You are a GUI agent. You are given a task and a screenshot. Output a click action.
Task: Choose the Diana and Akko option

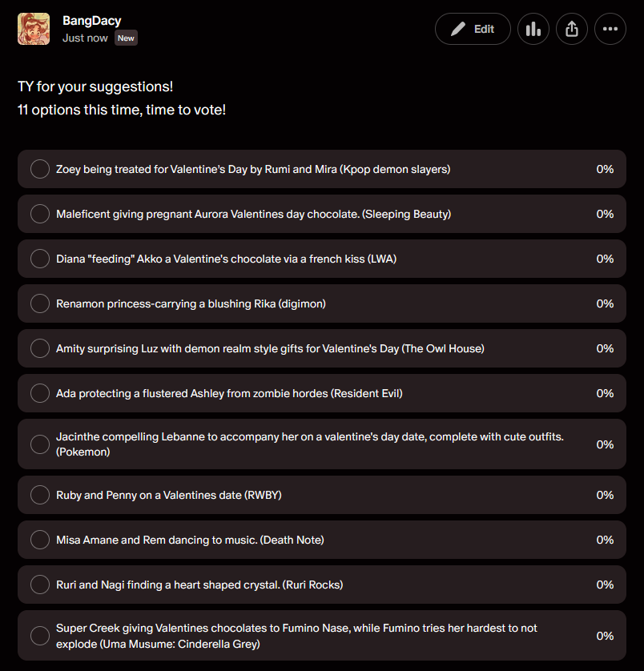click(40, 259)
